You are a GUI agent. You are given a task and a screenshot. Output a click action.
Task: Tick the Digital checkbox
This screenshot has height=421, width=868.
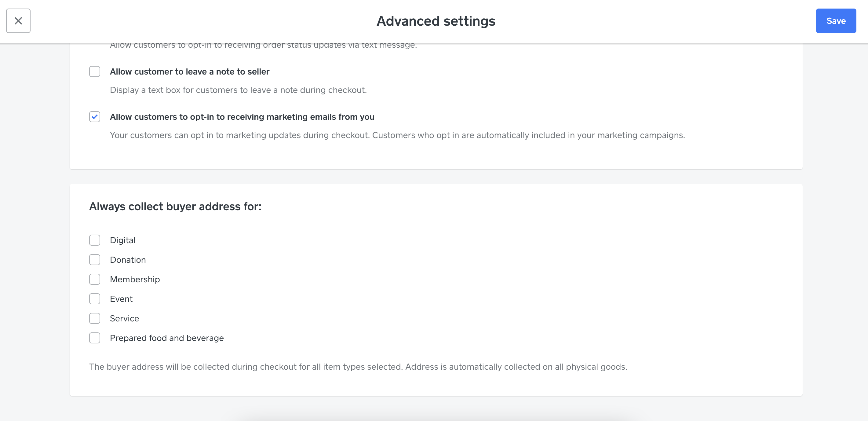[x=95, y=240]
